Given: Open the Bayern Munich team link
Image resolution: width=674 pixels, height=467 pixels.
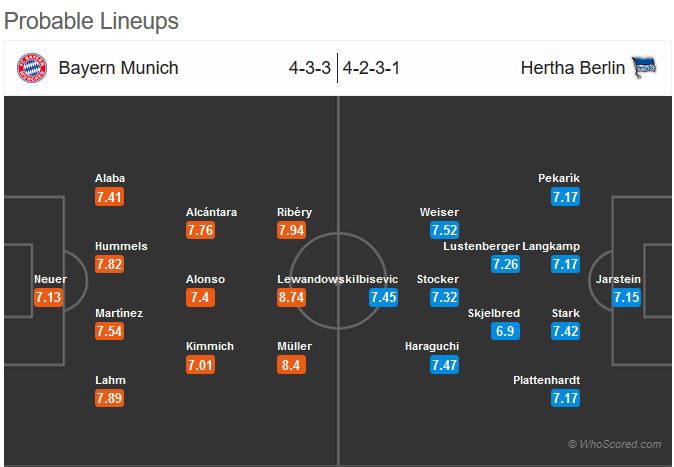Looking at the screenshot, I should 118,68.
